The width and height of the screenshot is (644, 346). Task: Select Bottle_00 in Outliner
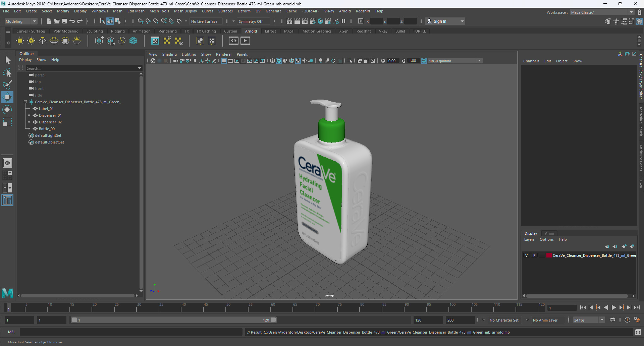pos(47,129)
